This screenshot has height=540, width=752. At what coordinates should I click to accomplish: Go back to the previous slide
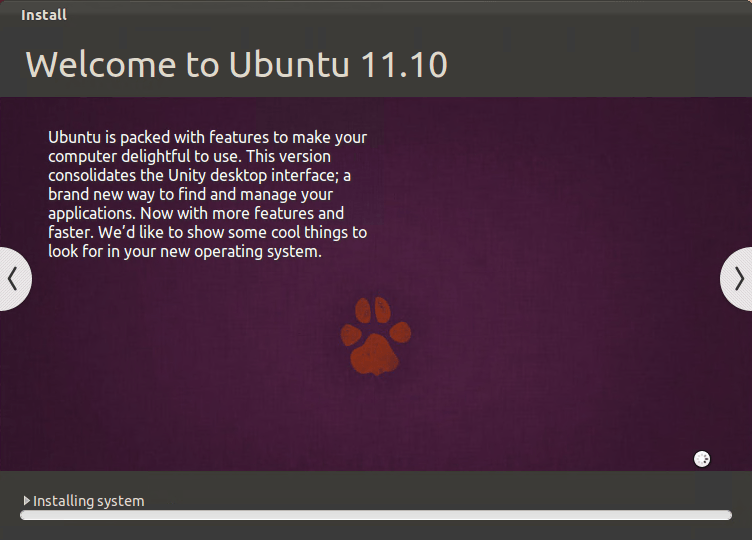[13, 278]
